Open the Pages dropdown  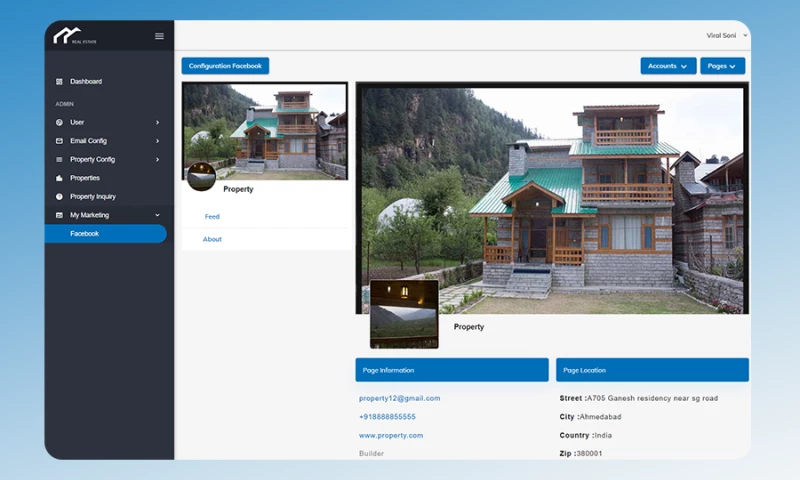tap(722, 66)
